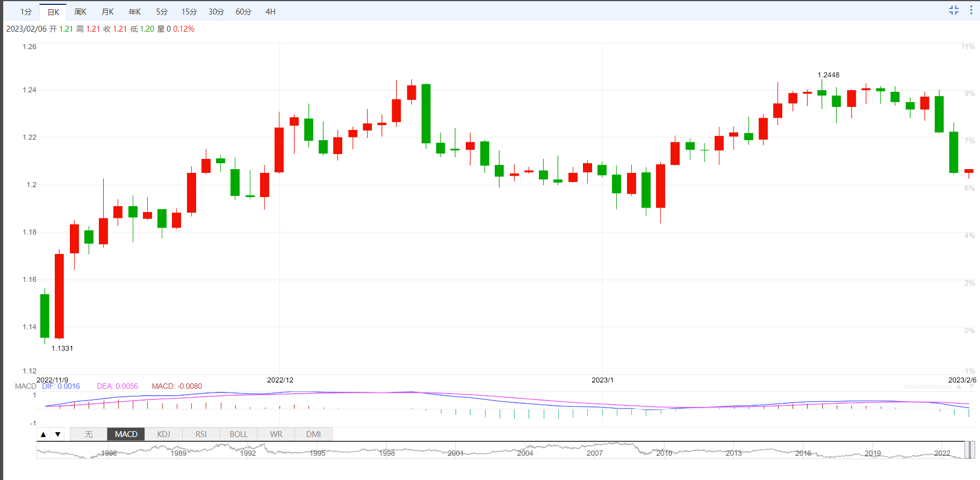Viewport: 980px width, 480px height.
Task: Choose the 15分 interval
Action: (189, 12)
